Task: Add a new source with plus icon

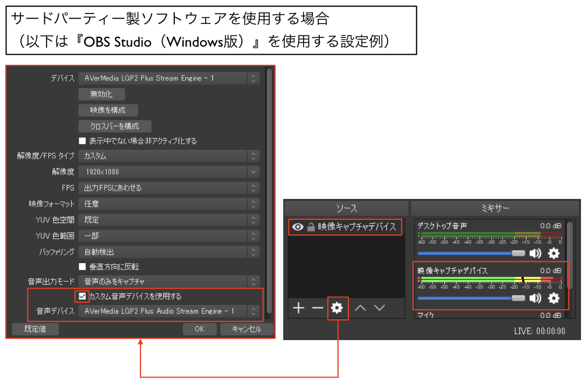Action: (298, 308)
